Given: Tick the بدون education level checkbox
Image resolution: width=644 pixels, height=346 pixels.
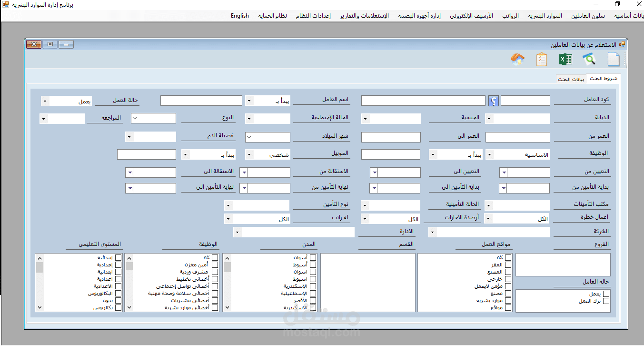Looking at the screenshot, I should pyautogui.click(x=118, y=301).
